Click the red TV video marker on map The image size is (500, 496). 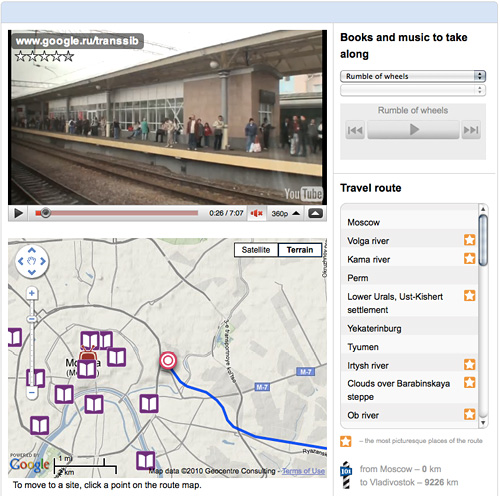88,353
